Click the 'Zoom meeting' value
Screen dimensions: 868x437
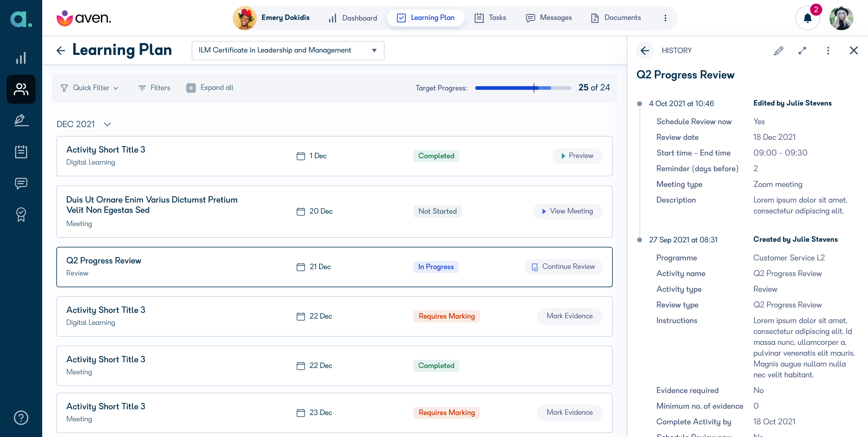click(778, 184)
